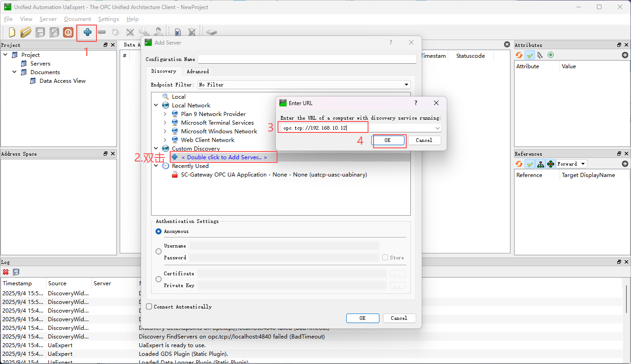The width and height of the screenshot is (631, 364).
Task: Click Cancel in the Enter URL dialog
Action: coord(424,140)
